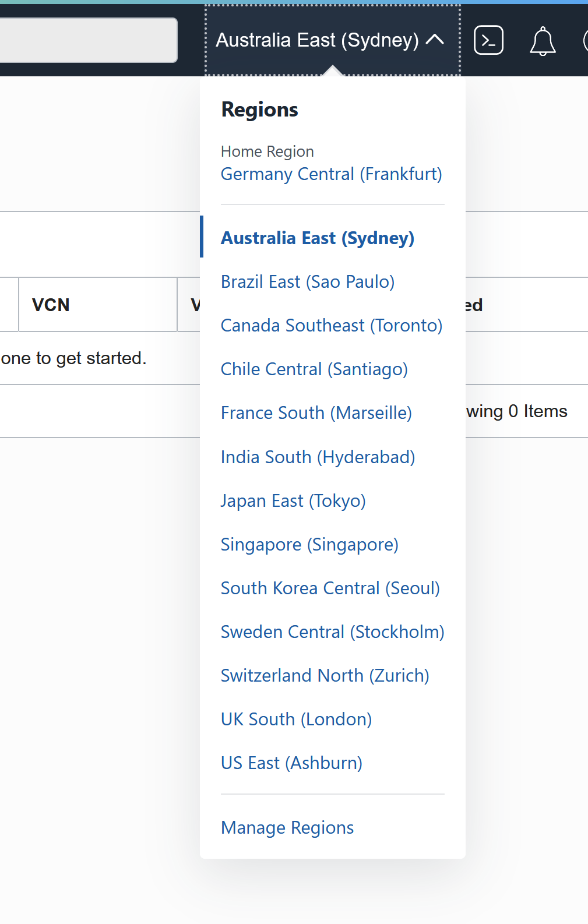The height and width of the screenshot is (924, 588).
Task: Open home region Germany Central (Frankfurt)
Action: pos(331,174)
